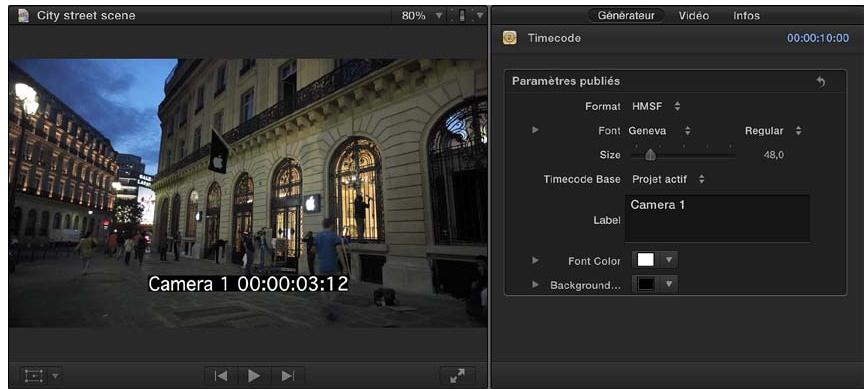Screen dimensions: 865x390
Task: Click the Size slider handle
Action: (x=650, y=155)
